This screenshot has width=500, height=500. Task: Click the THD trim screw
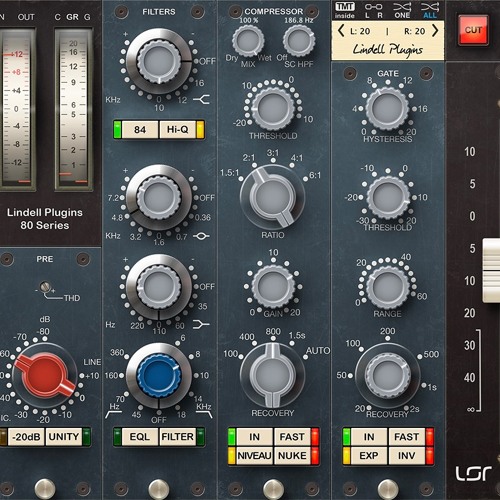pos(45,287)
